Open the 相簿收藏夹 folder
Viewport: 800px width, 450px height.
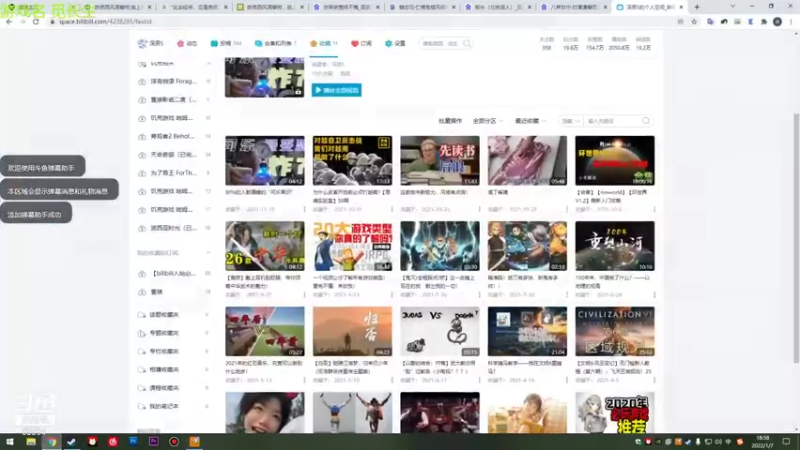174,369
